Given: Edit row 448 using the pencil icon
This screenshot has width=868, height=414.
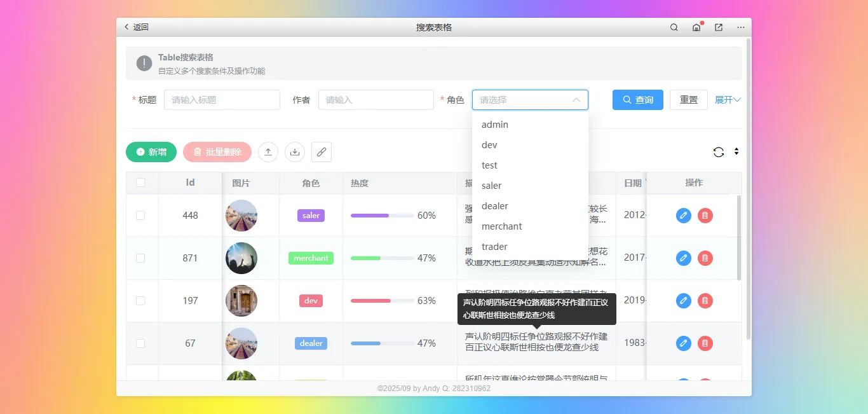Looking at the screenshot, I should point(683,216).
